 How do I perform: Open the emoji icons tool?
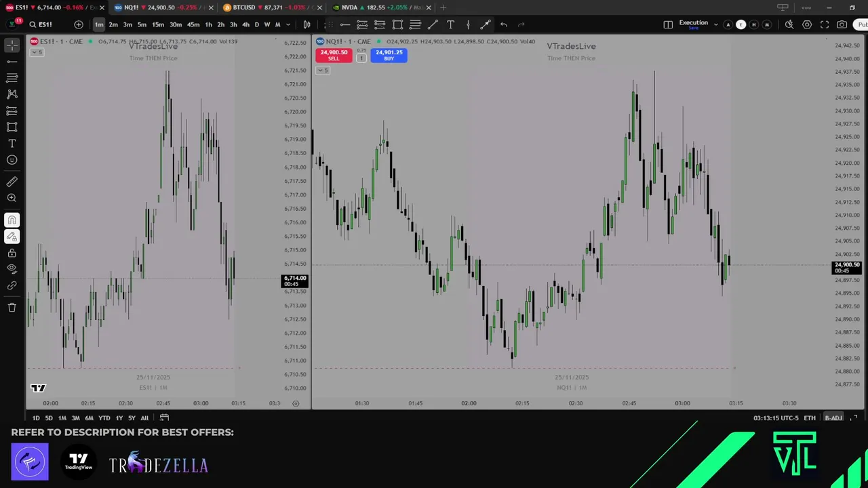pyautogui.click(x=12, y=160)
